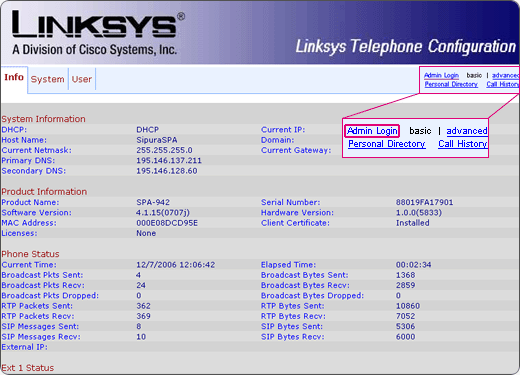Open the Info tab
This screenshot has height=375, width=520.
(x=14, y=78)
